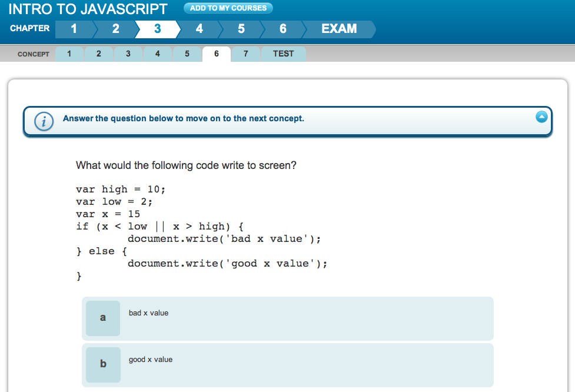
Task: Go to chapter 1
Action: (x=74, y=29)
